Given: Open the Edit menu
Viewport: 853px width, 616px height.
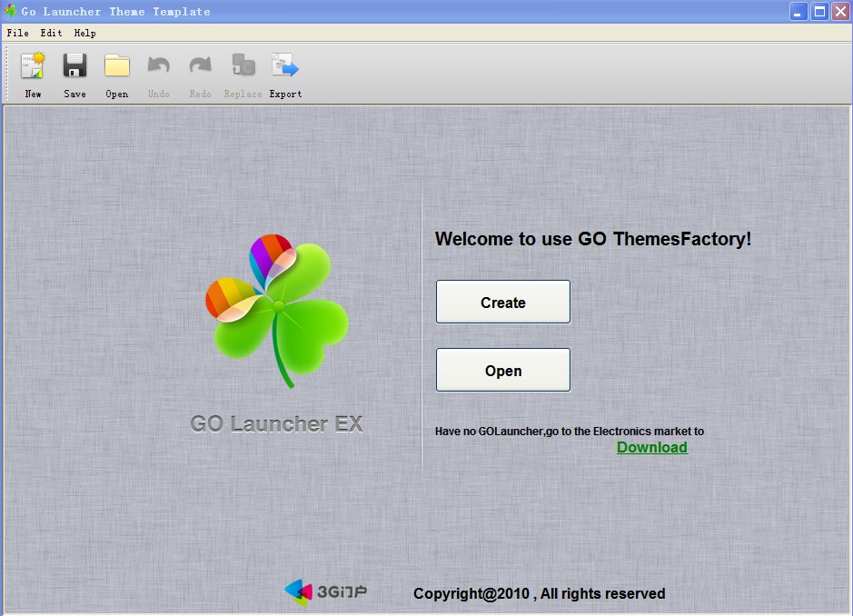Looking at the screenshot, I should point(51,34).
